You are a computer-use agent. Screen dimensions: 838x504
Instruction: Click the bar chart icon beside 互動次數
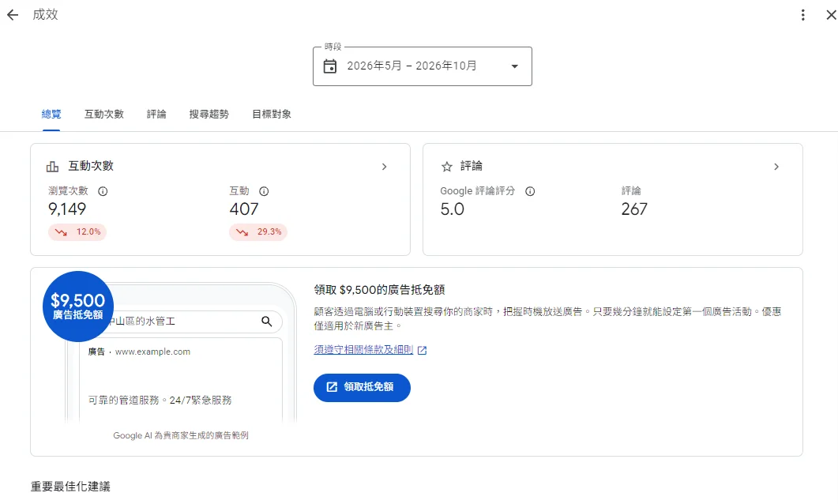(x=52, y=167)
